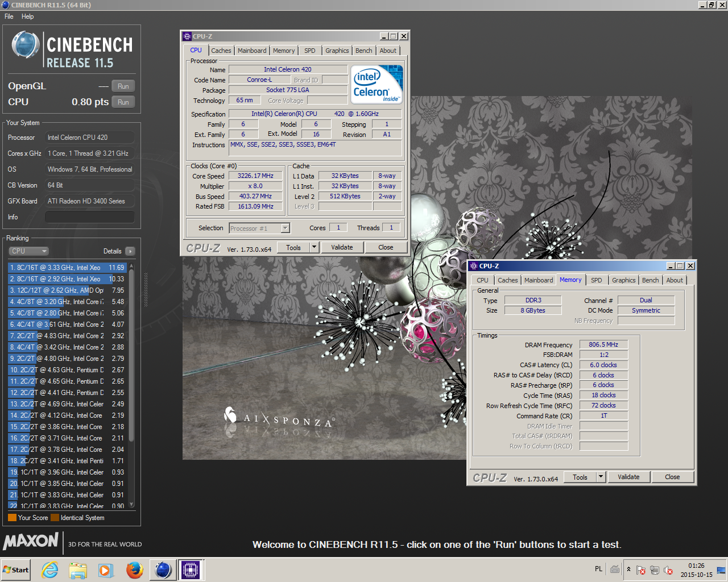Show hidden tray icons arrow

pos(628,569)
